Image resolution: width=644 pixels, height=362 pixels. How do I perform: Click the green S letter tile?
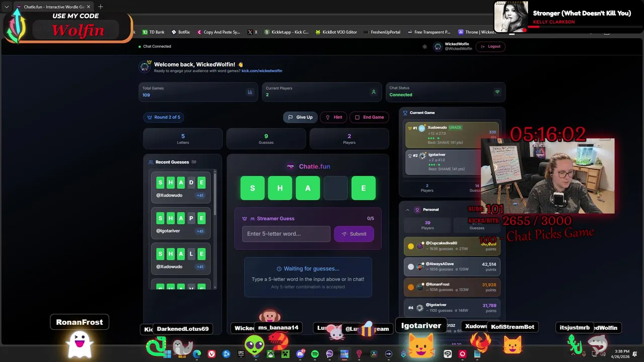click(253, 188)
